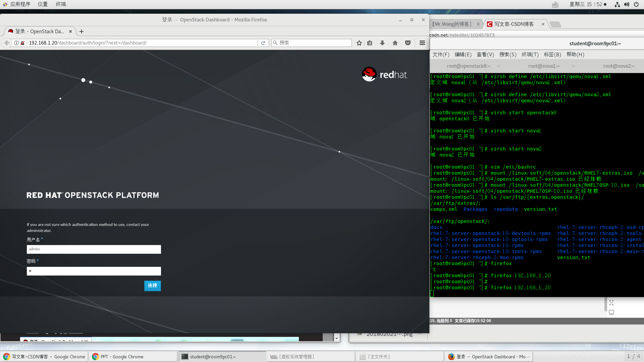
Task: Switch to student@room9pc01 terminal taskbar item
Action: pyautogui.click(x=222, y=357)
